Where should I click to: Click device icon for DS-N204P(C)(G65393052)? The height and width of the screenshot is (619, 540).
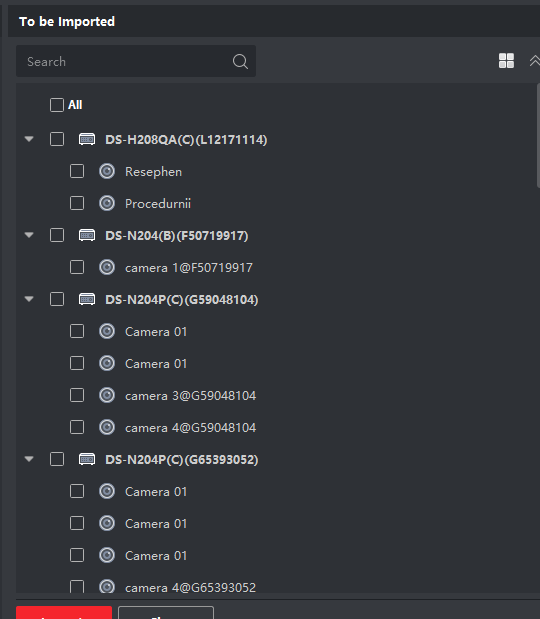87,459
